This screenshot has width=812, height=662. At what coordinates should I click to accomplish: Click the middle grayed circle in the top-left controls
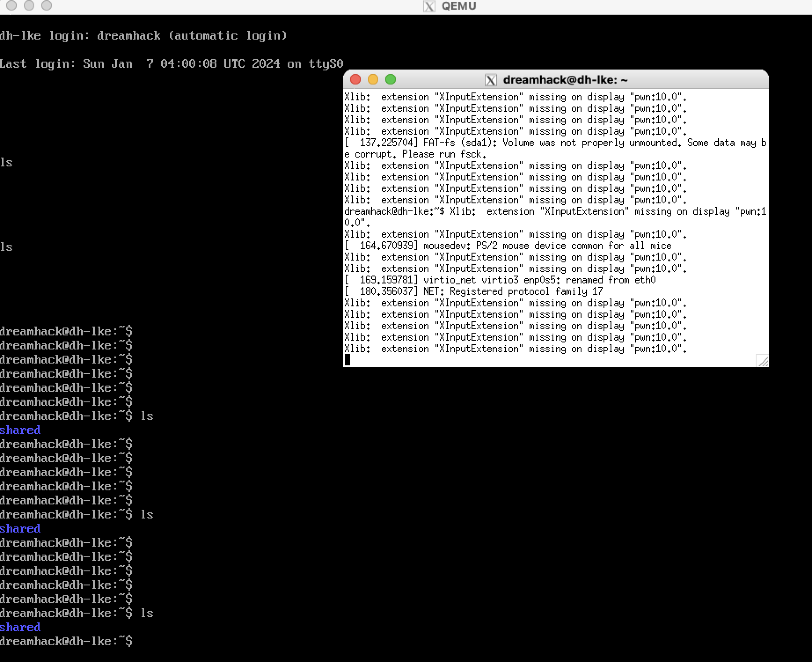29,6
